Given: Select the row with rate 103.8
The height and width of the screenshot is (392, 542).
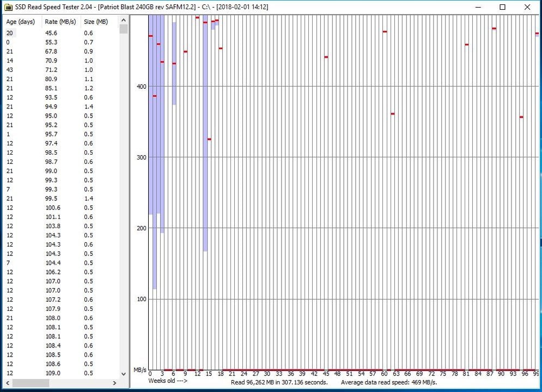Looking at the screenshot, I should pos(61,226).
